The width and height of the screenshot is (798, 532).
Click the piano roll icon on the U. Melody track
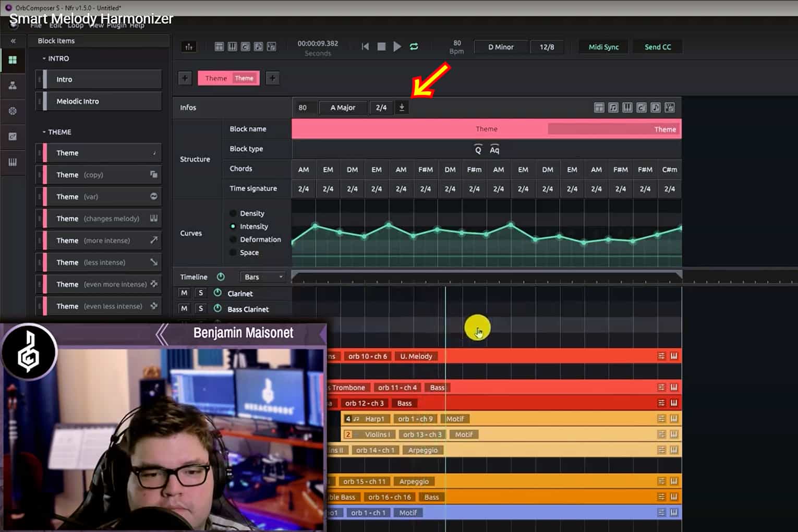coord(674,356)
